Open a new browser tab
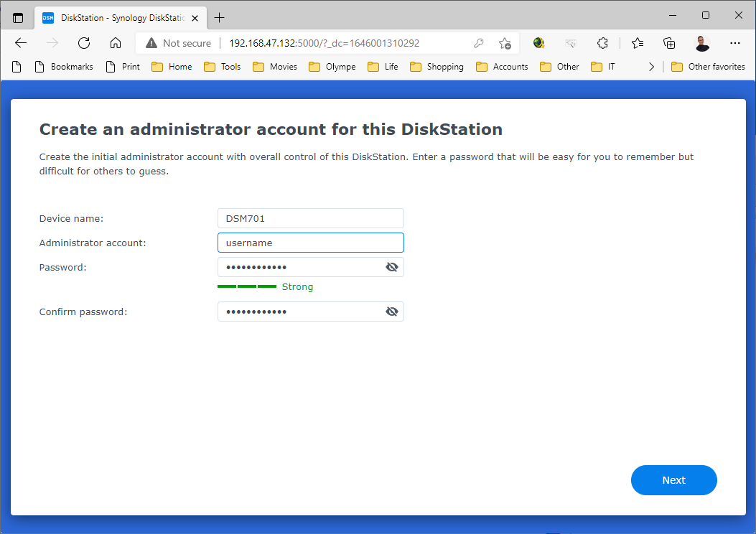This screenshot has width=756, height=534. (x=220, y=18)
